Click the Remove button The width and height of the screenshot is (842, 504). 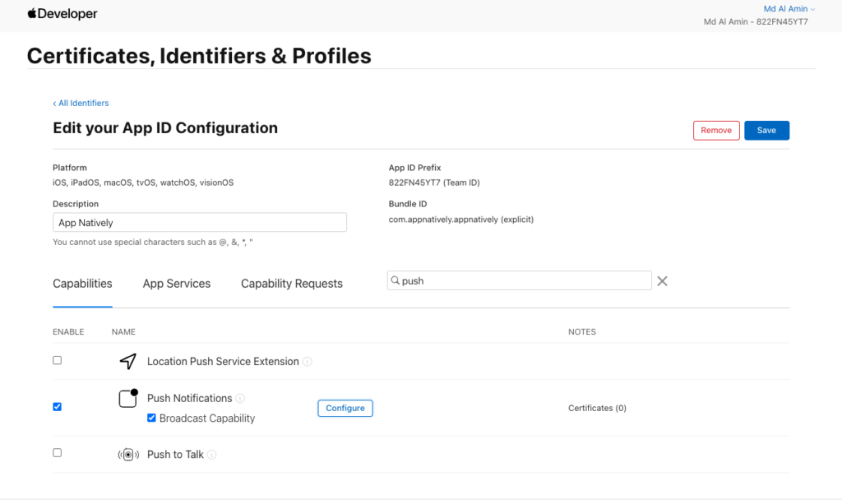click(716, 131)
